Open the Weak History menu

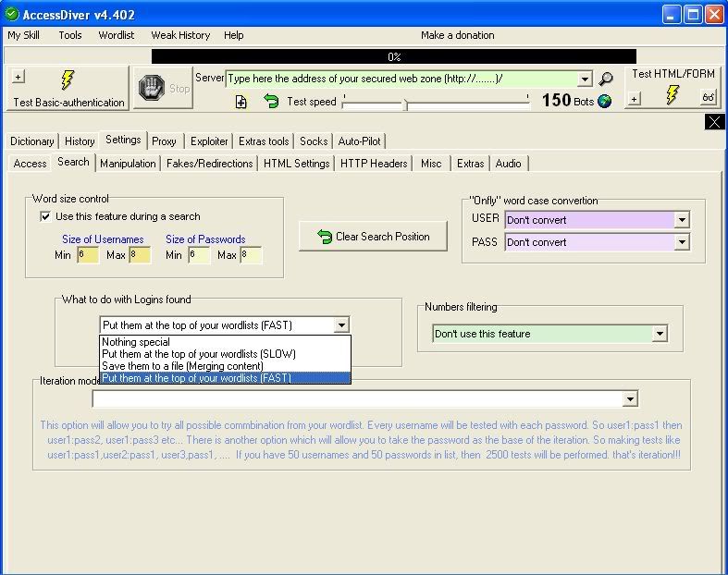tap(180, 35)
